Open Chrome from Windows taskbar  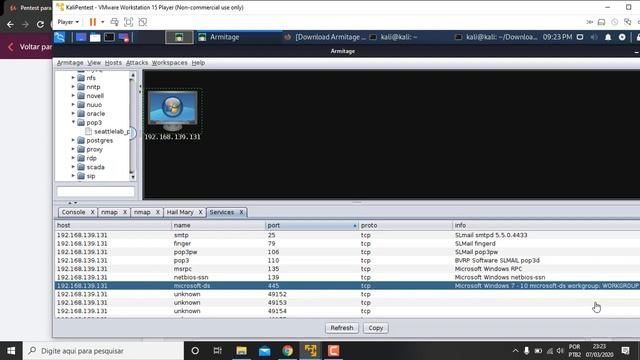(x=287, y=351)
